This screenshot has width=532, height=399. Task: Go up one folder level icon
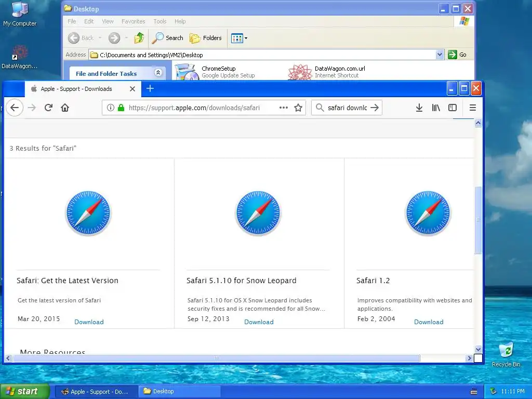[139, 38]
